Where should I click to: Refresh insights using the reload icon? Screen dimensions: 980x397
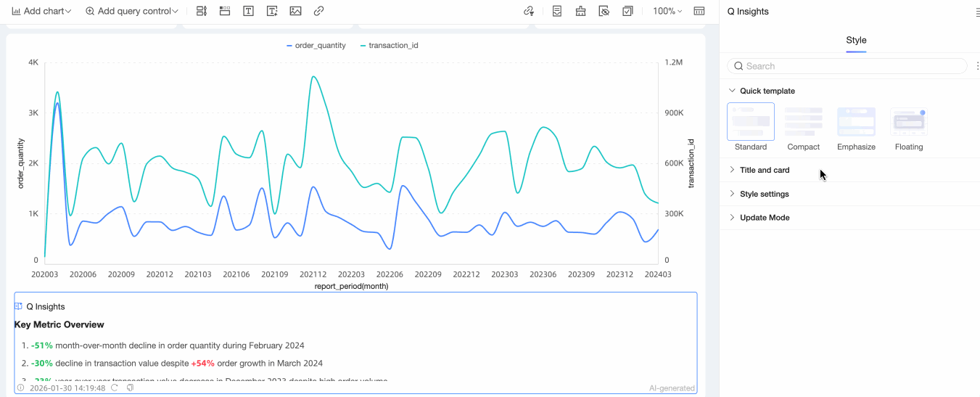coord(115,388)
